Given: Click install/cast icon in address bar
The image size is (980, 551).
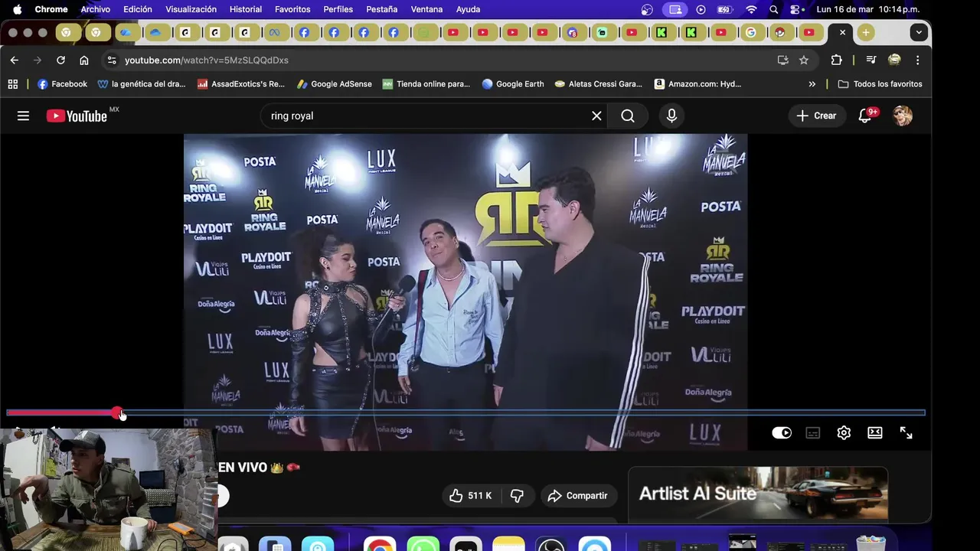Looking at the screenshot, I should click(x=782, y=60).
